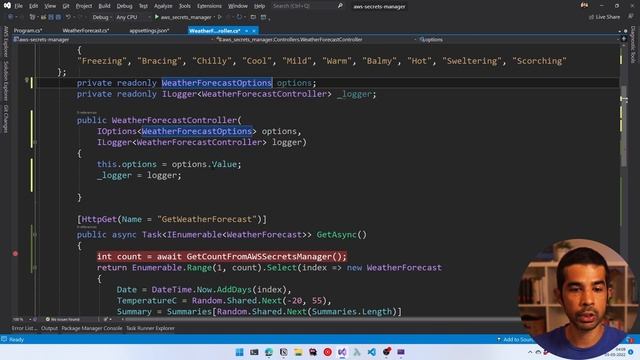The width and height of the screenshot is (640, 360).
Task: Click the search magnifier icon in title bar
Action: (340, 6)
